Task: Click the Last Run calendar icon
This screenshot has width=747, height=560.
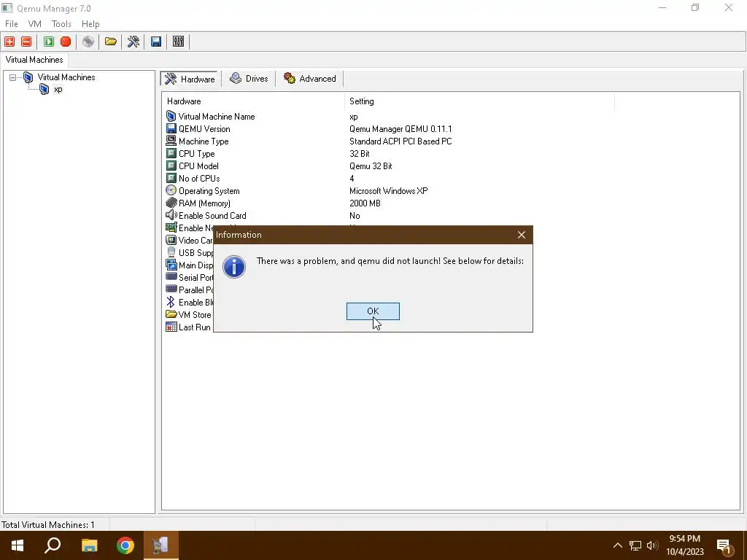Action: tap(171, 327)
